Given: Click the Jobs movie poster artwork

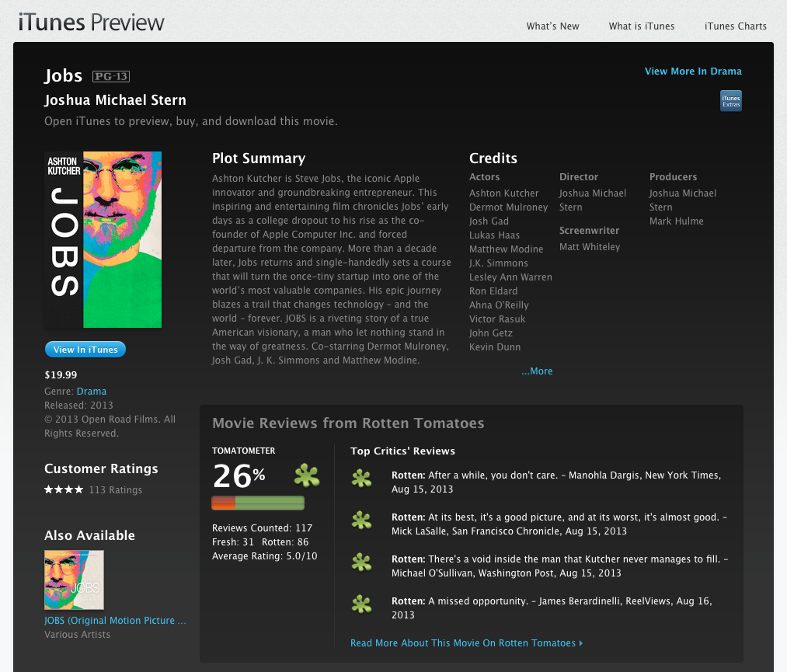Looking at the screenshot, I should pyautogui.click(x=103, y=239).
